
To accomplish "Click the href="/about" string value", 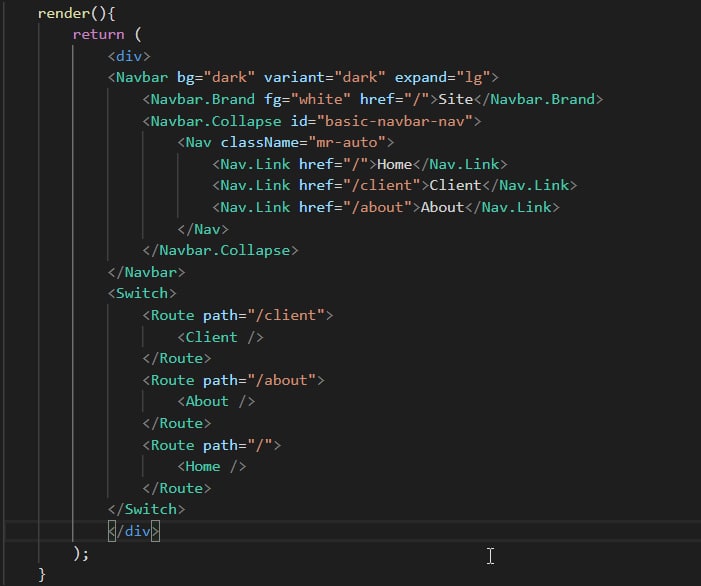I will (x=377, y=207).
